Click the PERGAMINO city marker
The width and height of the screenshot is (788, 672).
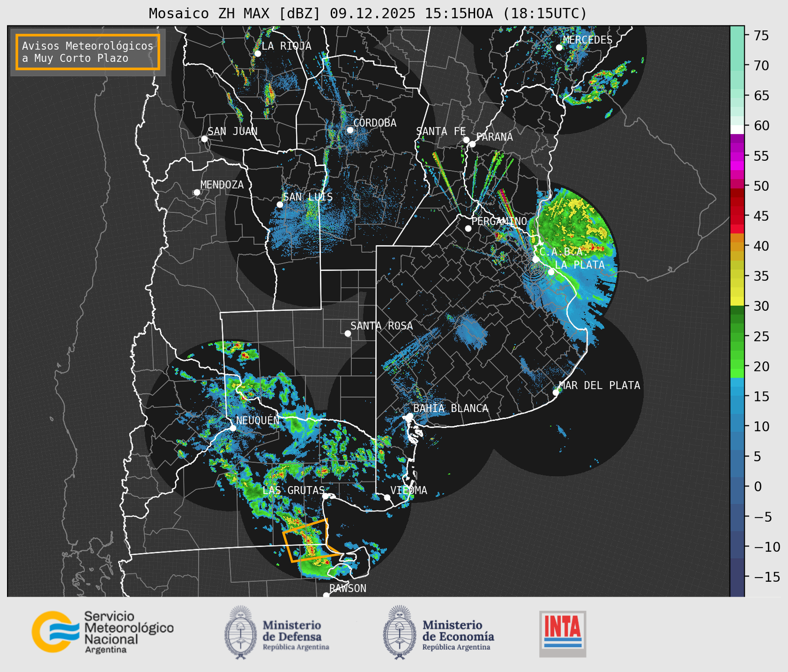point(468,229)
